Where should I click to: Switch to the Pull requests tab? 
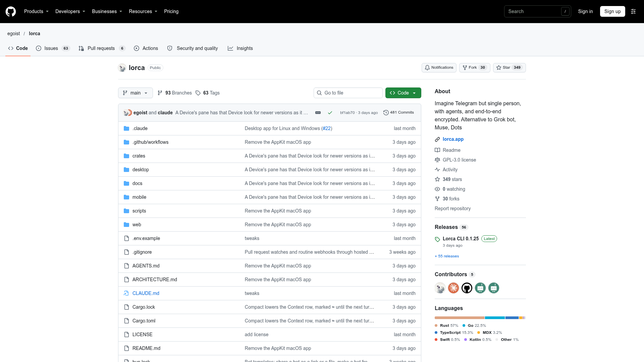point(102,48)
